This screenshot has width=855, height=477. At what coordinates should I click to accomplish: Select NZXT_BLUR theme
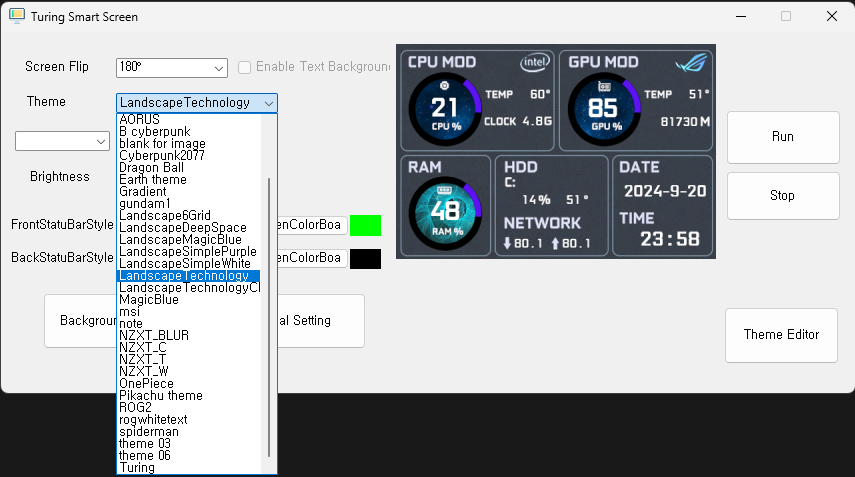click(189, 335)
